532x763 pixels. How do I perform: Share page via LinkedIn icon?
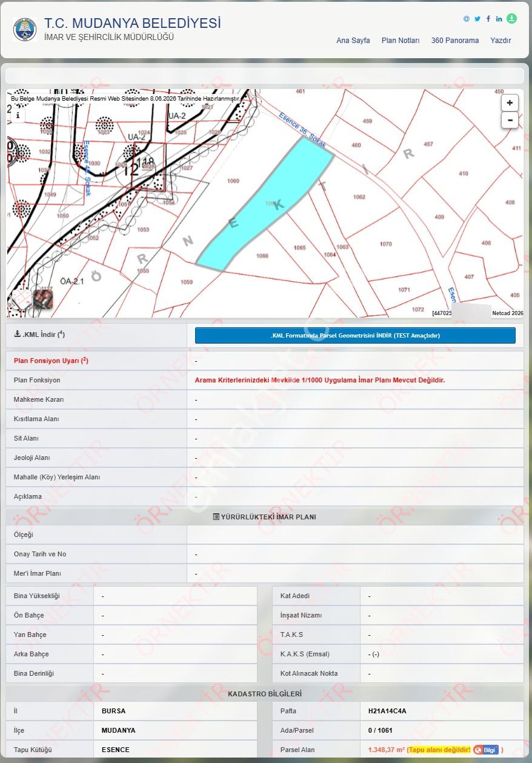click(499, 19)
